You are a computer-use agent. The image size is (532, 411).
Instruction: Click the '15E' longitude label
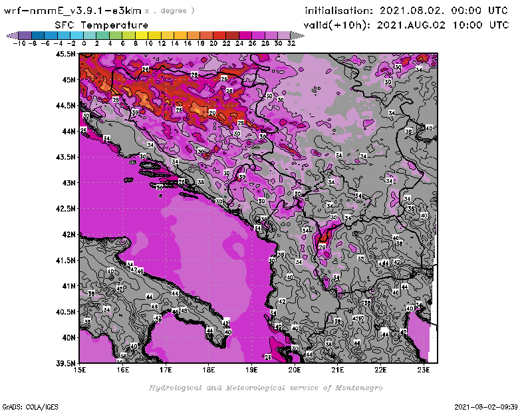point(80,370)
